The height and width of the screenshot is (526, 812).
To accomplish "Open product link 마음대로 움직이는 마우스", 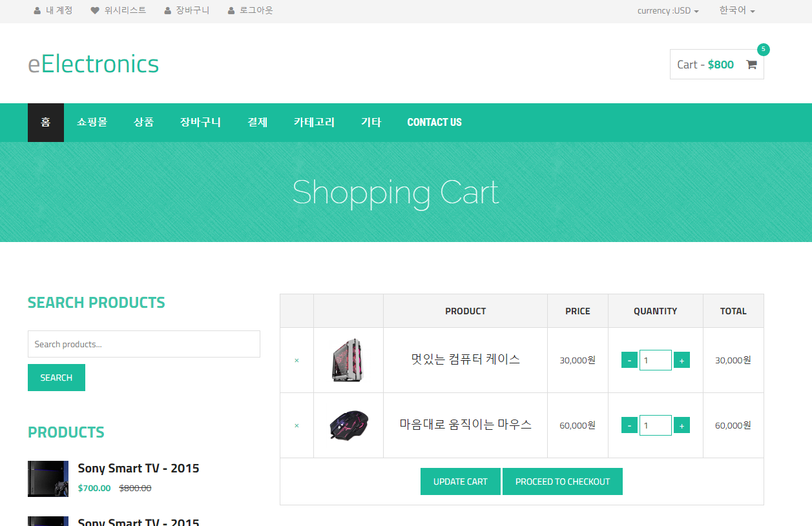I will coord(465,425).
